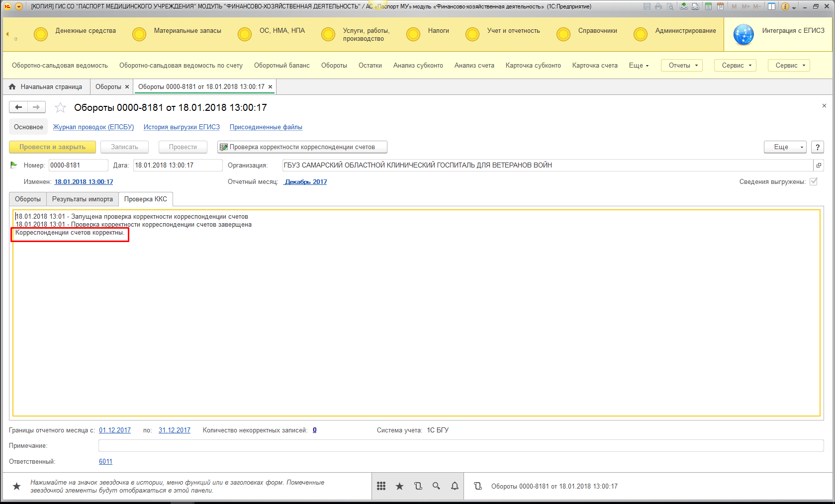Open the Еще menu in the command bar

click(639, 66)
